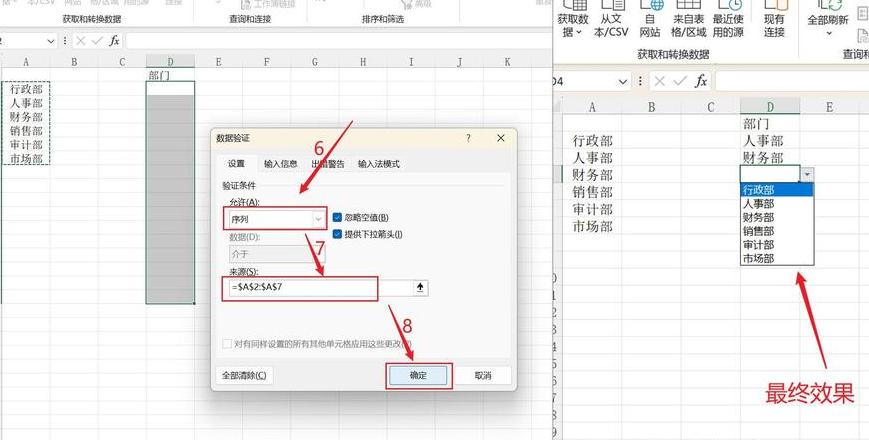Click the formula bar input in right window
Image resolution: width=869 pixels, height=440 pixels.
[793, 81]
